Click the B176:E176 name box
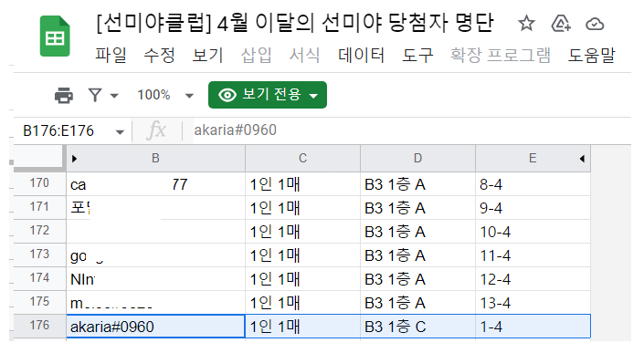This screenshot has width=644, height=343. point(58,130)
